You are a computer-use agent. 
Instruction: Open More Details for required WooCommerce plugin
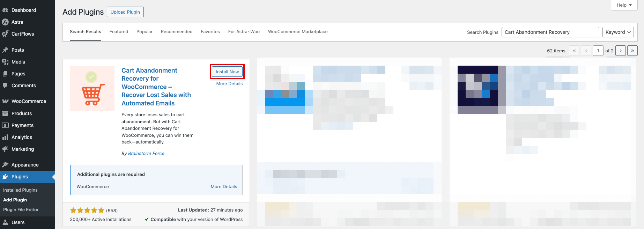(224, 186)
